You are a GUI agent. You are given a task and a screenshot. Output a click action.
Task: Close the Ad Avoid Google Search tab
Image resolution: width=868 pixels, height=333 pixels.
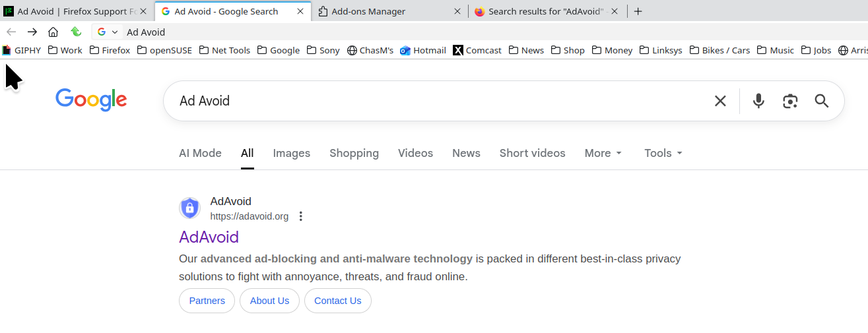[301, 11]
